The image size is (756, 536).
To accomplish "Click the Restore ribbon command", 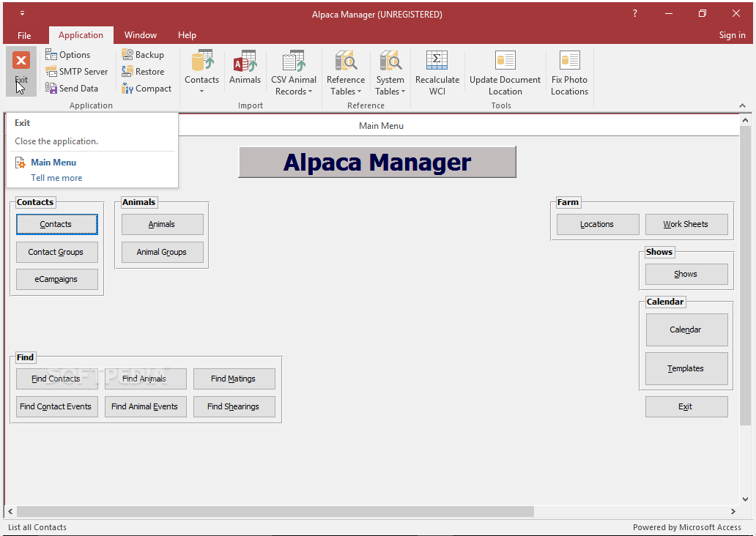I will 143,71.
